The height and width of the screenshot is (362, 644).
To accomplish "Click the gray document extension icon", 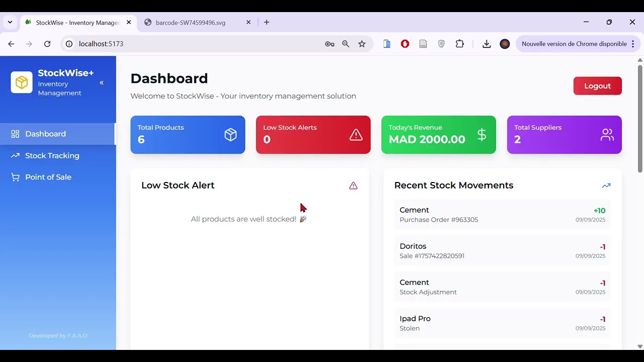I will tap(423, 44).
